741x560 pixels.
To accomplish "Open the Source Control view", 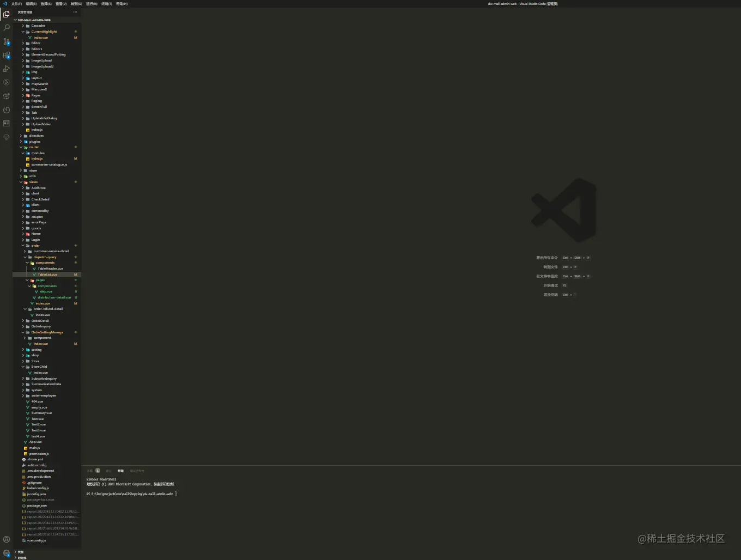I will [x=7, y=41].
